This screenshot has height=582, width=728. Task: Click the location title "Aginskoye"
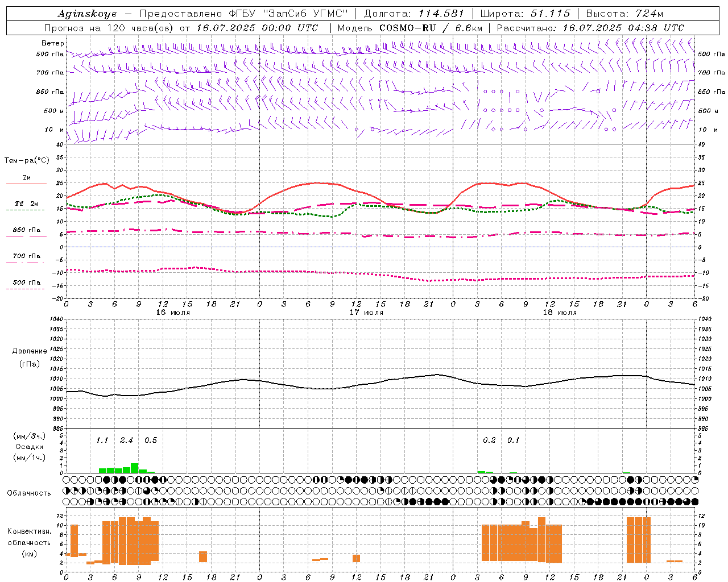[87, 14]
